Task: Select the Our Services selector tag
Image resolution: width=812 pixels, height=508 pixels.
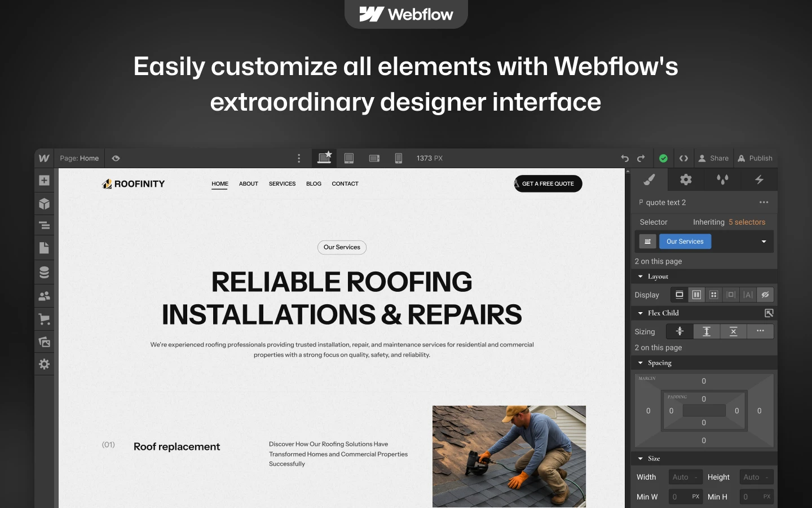Action: [x=685, y=242]
